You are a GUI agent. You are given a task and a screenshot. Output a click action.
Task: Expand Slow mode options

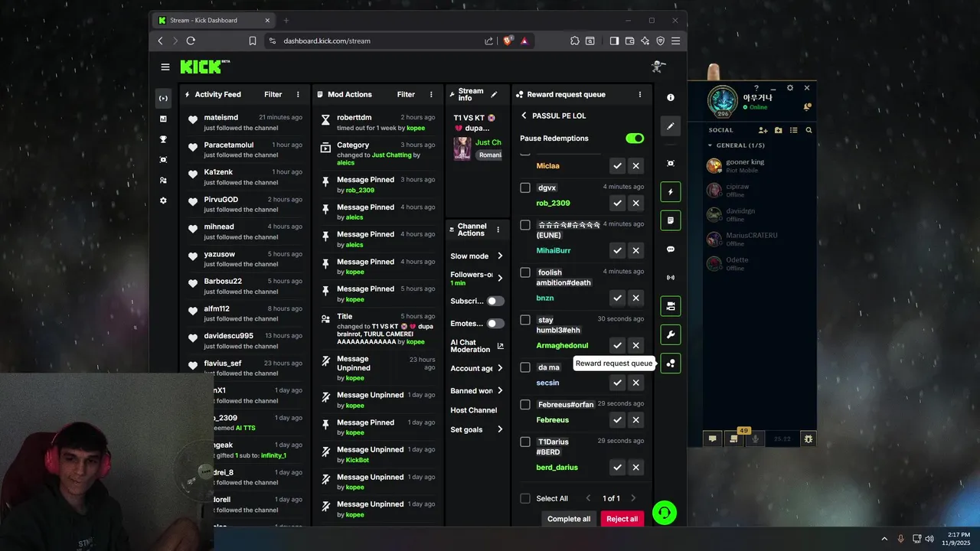point(500,256)
